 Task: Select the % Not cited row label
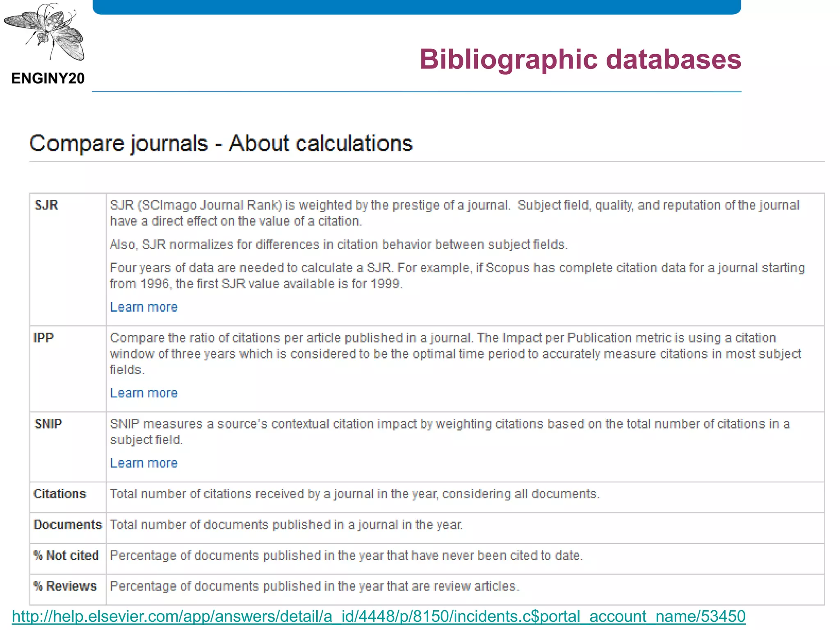click(x=66, y=555)
